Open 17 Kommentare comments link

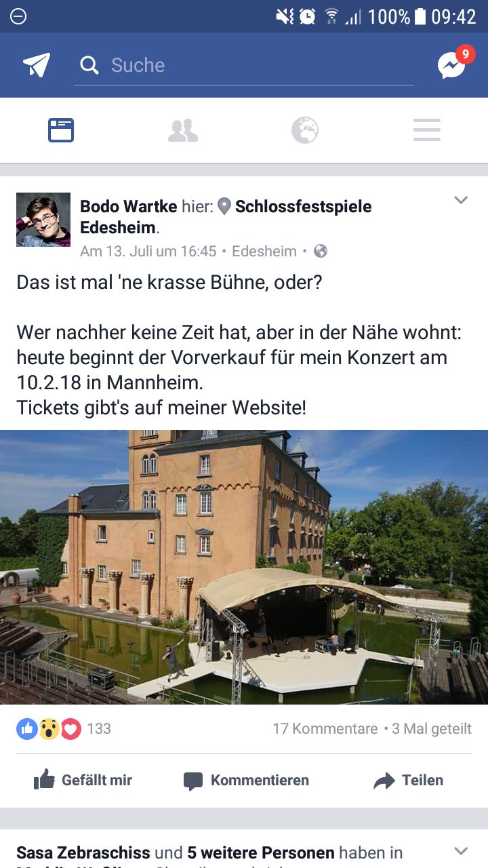pos(325,729)
